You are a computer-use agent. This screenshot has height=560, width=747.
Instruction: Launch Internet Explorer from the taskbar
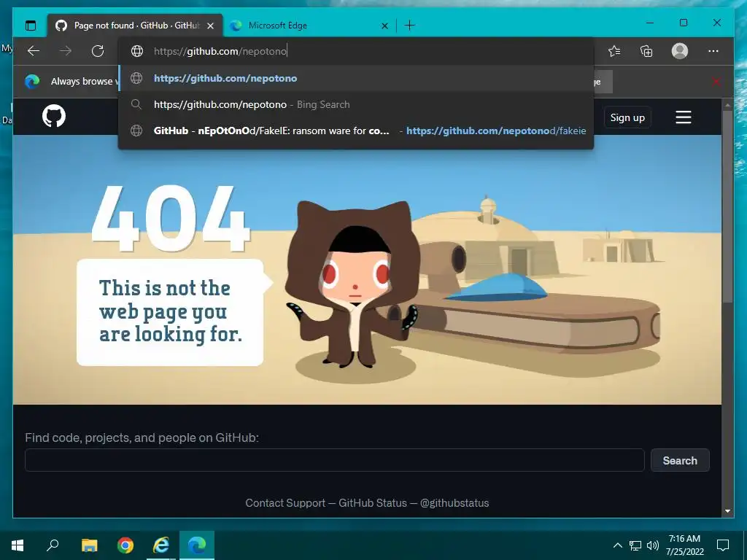(x=161, y=545)
